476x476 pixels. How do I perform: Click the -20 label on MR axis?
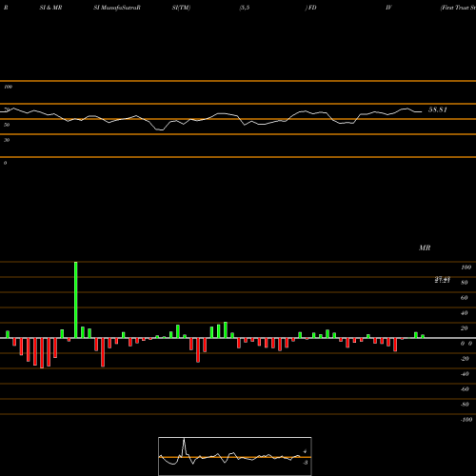tap(465, 359)
